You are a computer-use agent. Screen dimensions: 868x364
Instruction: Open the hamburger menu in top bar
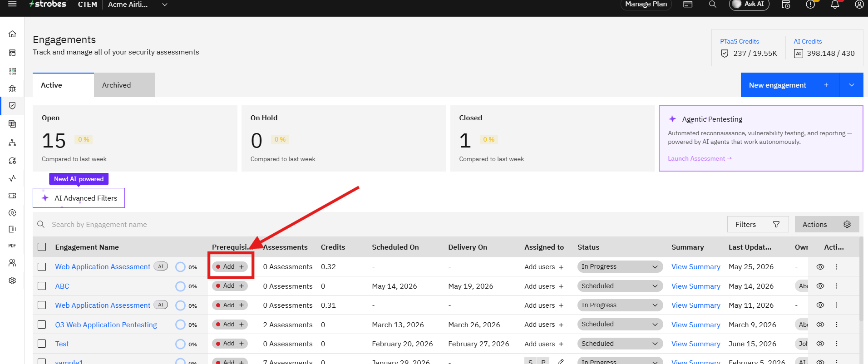[12, 5]
